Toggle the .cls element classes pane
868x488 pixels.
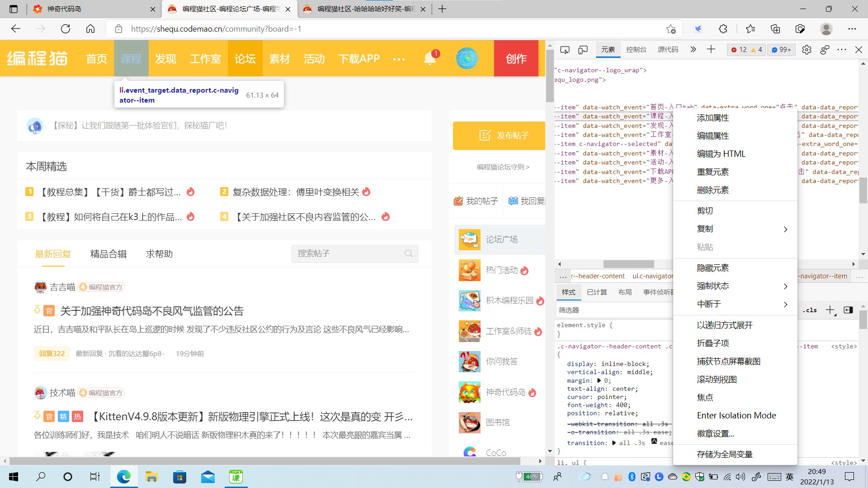[x=810, y=310]
